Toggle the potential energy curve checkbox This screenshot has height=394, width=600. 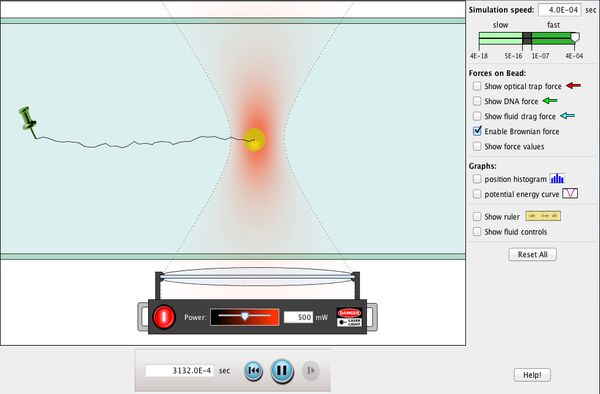click(477, 194)
